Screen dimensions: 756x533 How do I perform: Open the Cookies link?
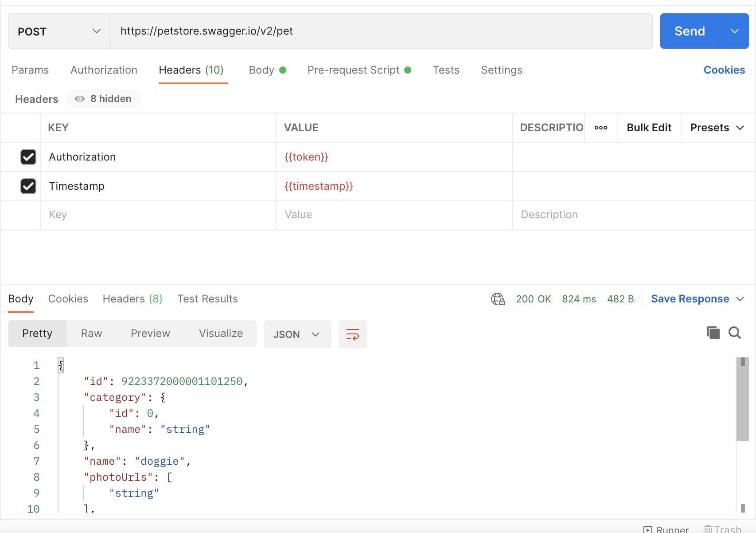724,70
